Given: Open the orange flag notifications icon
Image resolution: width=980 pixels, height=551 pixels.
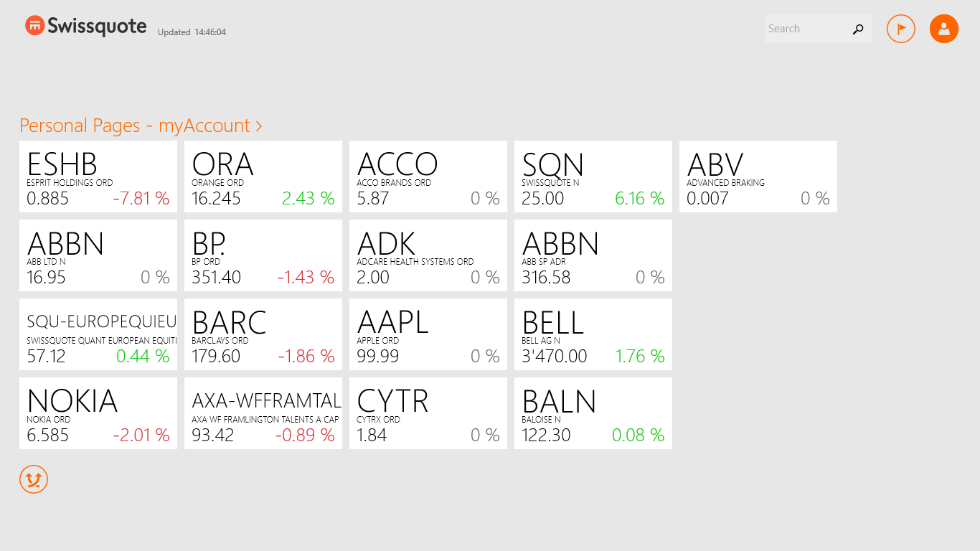Looking at the screenshot, I should [x=901, y=29].
